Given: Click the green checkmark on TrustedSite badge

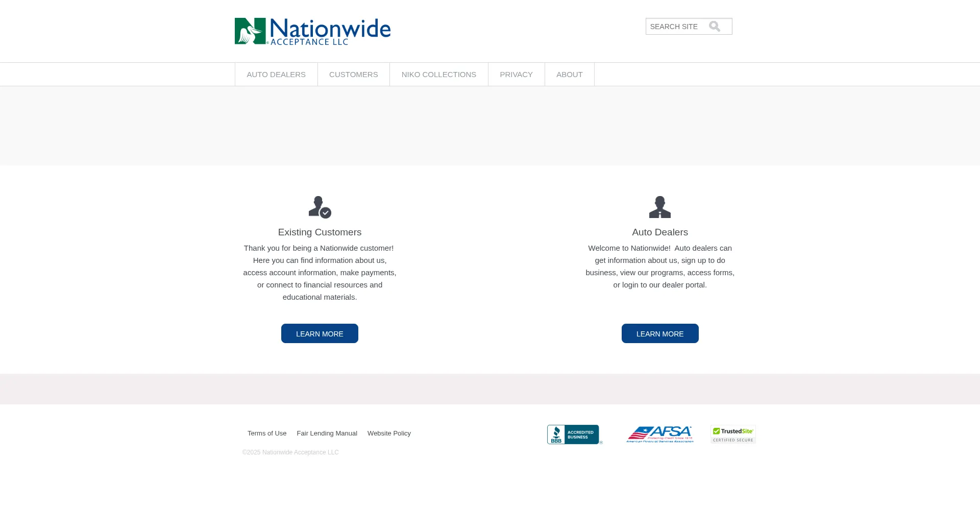Looking at the screenshot, I should pyautogui.click(x=718, y=431).
